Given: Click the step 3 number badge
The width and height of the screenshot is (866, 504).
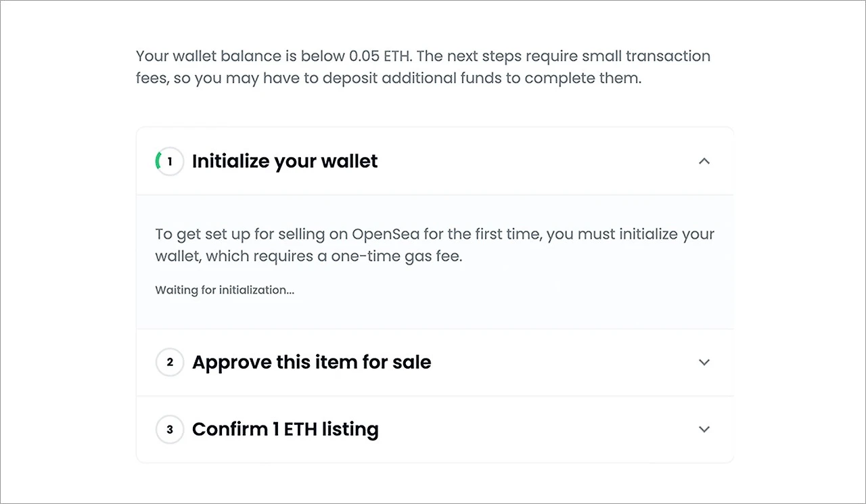Looking at the screenshot, I should click(x=170, y=430).
